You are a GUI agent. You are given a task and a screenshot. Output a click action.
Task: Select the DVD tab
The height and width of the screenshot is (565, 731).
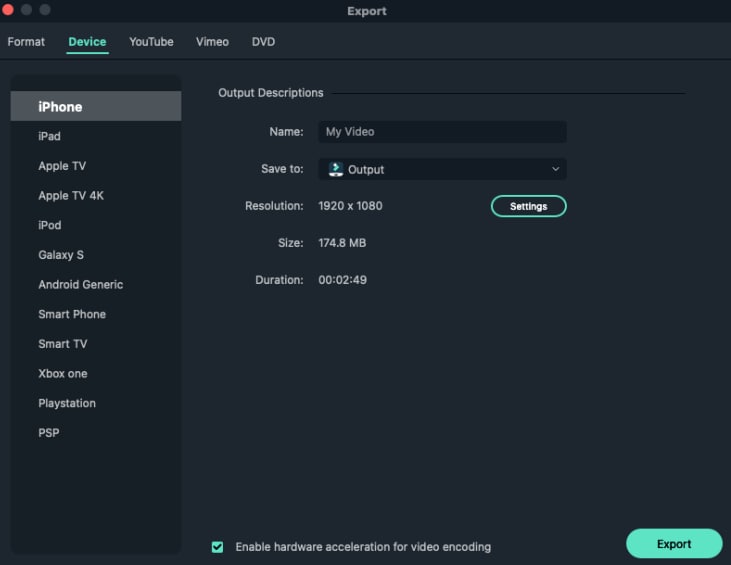click(x=263, y=42)
